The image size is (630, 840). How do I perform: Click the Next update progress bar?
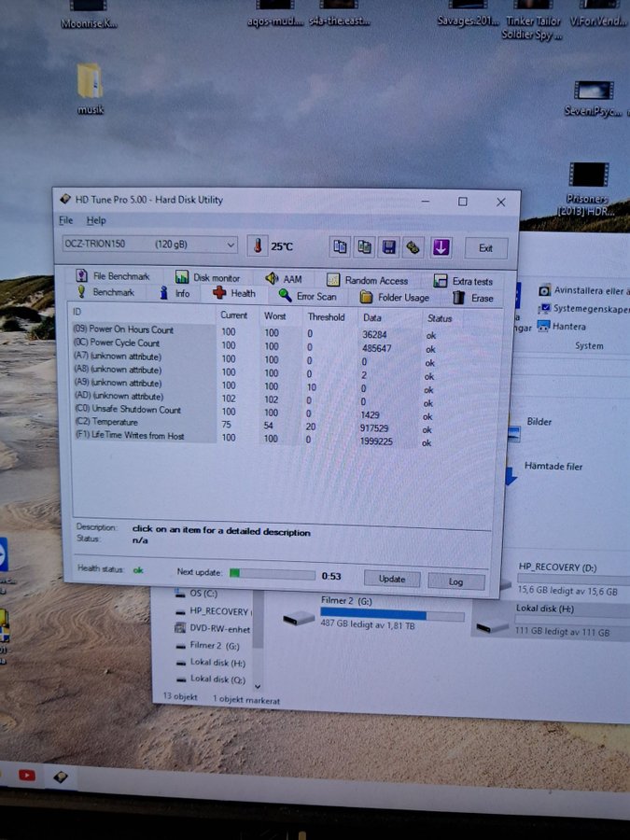pyautogui.click(x=273, y=574)
